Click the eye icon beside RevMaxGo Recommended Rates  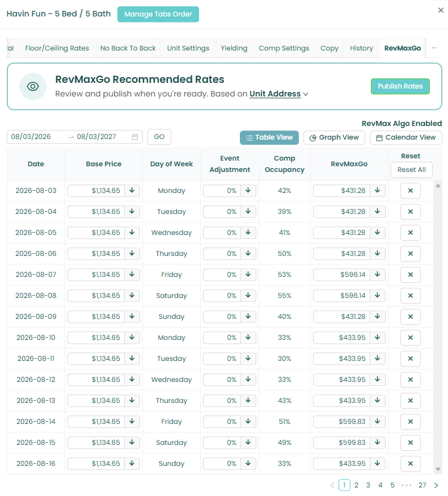point(33,86)
